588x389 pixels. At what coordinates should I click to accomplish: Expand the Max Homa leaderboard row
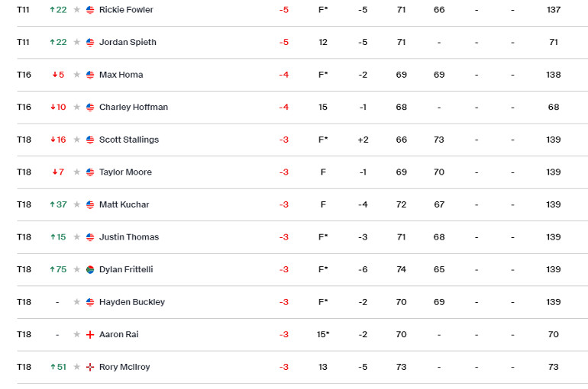pos(302,75)
